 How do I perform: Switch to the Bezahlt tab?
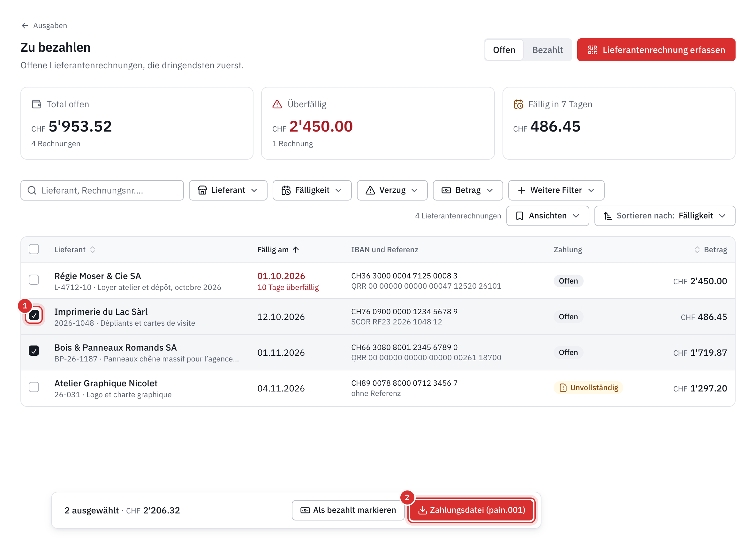click(x=547, y=50)
